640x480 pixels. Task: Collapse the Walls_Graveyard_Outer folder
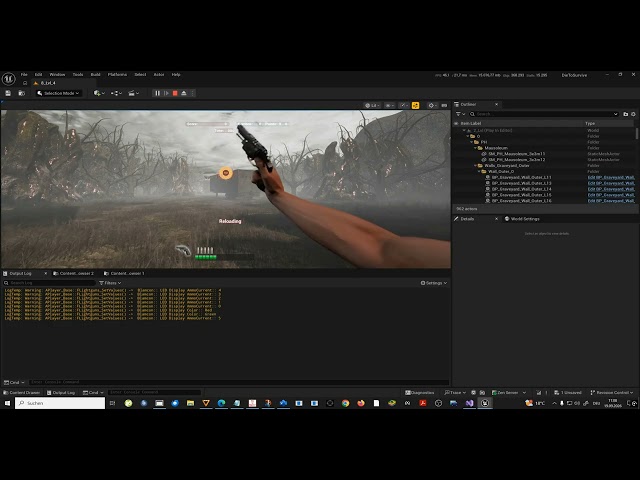[x=476, y=166]
